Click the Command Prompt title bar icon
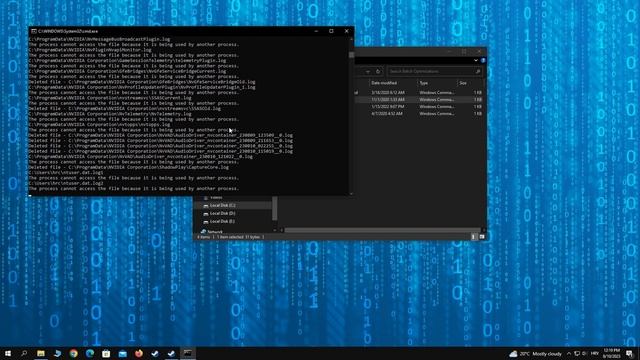The width and height of the screenshot is (640, 360). pos(34,31)
